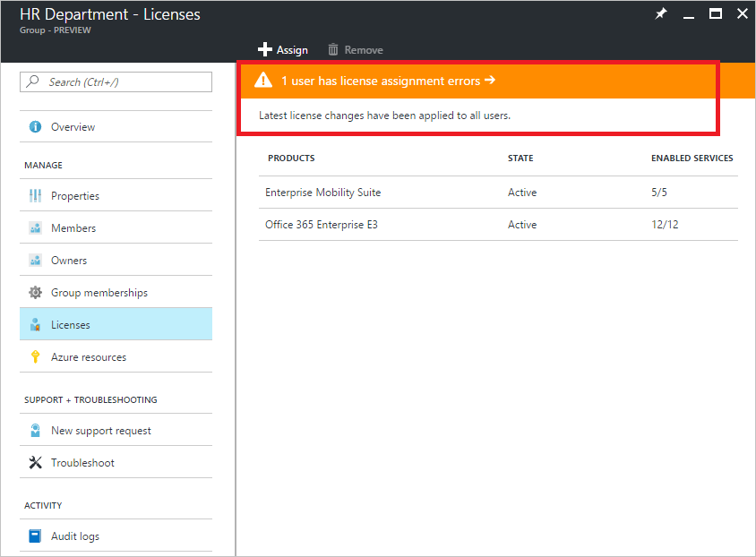Image resolution: width=756 pixels, height=557 pixels.
Task: Click the Owners icon in sidebar
Action: coord(35,261)
